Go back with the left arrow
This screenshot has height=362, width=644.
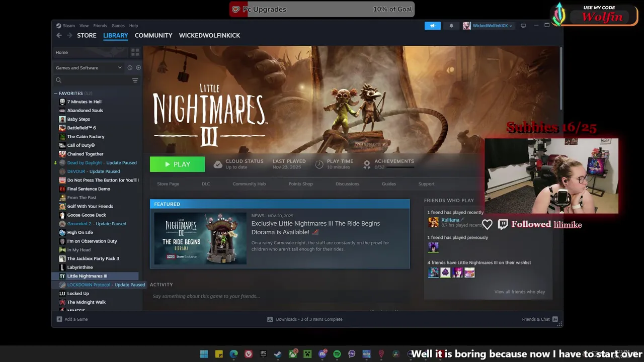coord(59,35)
